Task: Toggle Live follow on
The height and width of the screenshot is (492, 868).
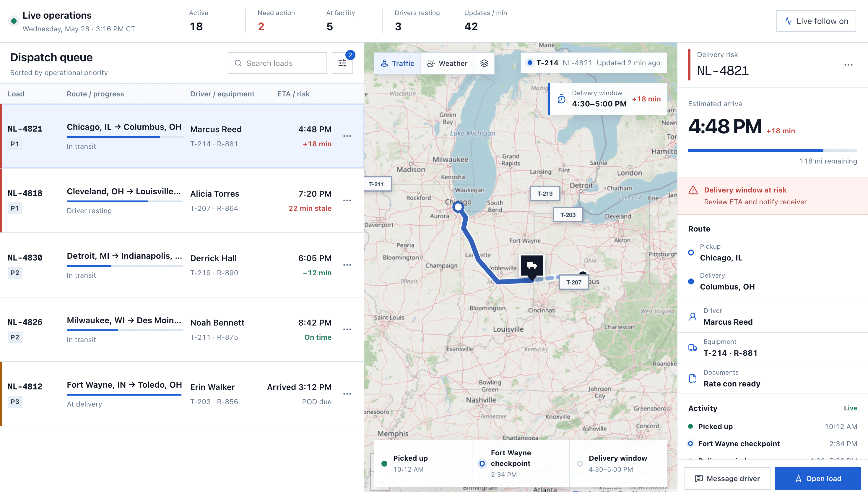Action: [816, 21]
